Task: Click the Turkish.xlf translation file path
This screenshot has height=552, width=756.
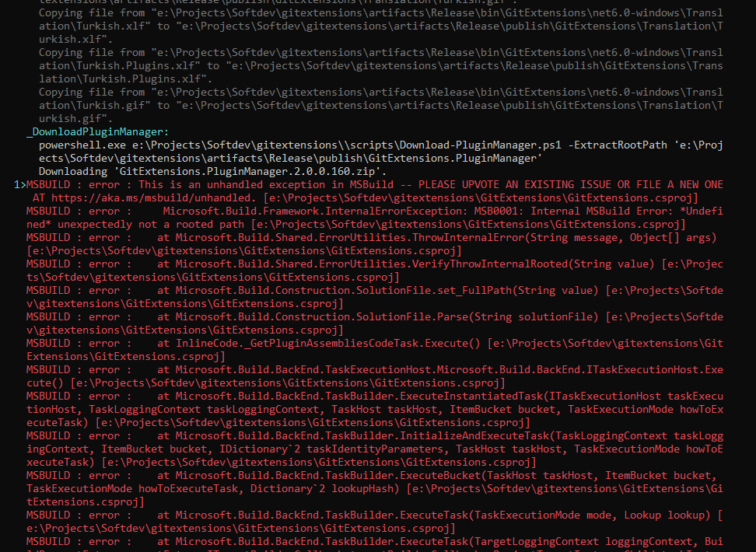Action: pos(93,26)
